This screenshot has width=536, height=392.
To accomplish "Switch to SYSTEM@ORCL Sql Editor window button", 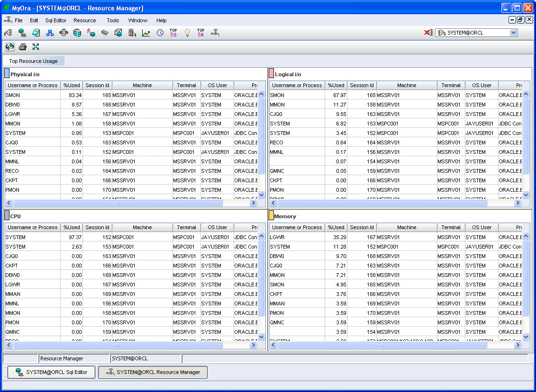I will [51, 372].
